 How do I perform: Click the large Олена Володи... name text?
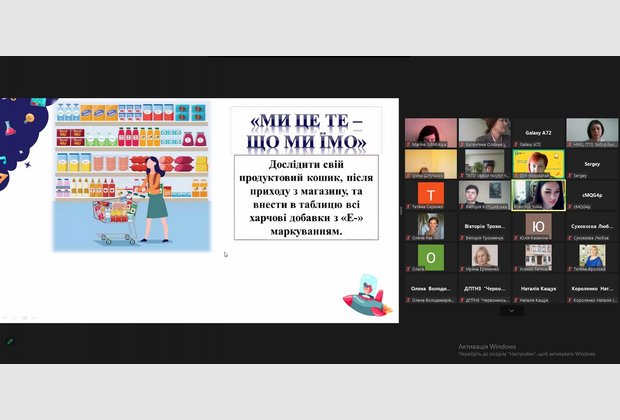click(431, 289)
